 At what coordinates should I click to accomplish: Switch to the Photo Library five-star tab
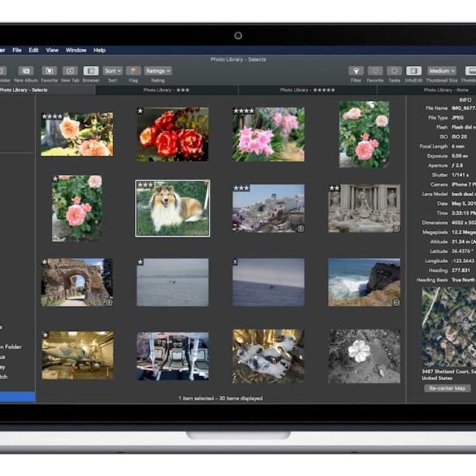(308, 90)
